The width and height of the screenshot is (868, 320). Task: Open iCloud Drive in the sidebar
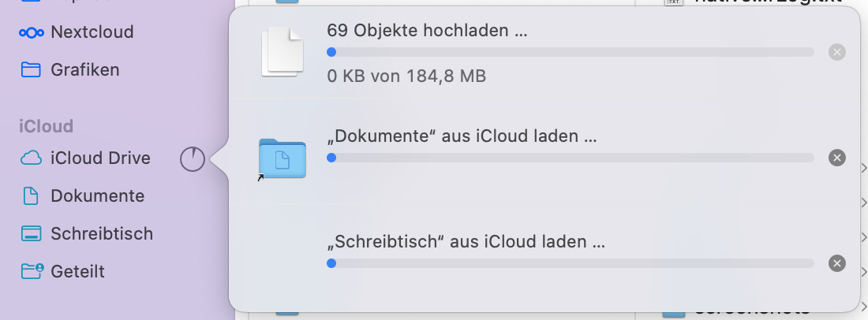(x=99, y=158)
